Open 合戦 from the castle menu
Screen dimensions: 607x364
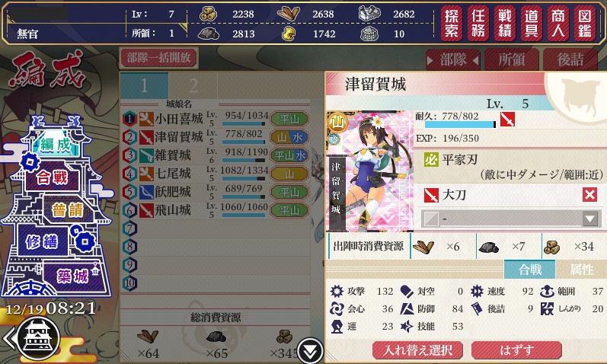[53, 178]
